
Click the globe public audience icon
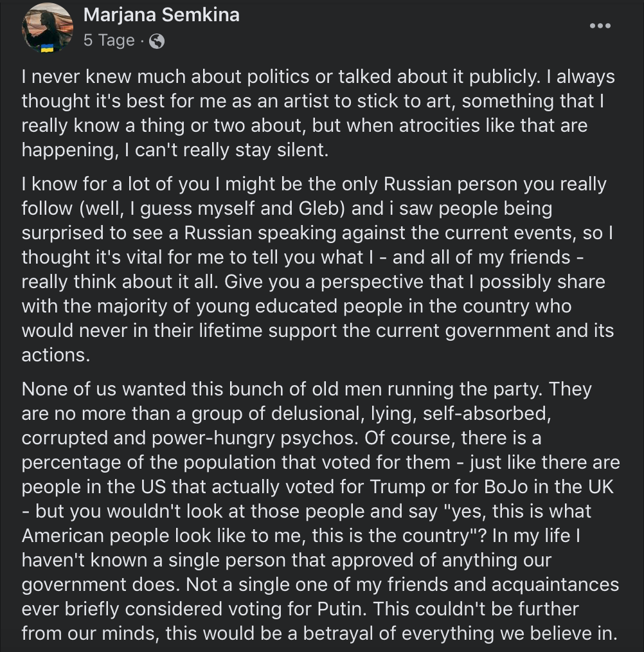pos(156,41)
